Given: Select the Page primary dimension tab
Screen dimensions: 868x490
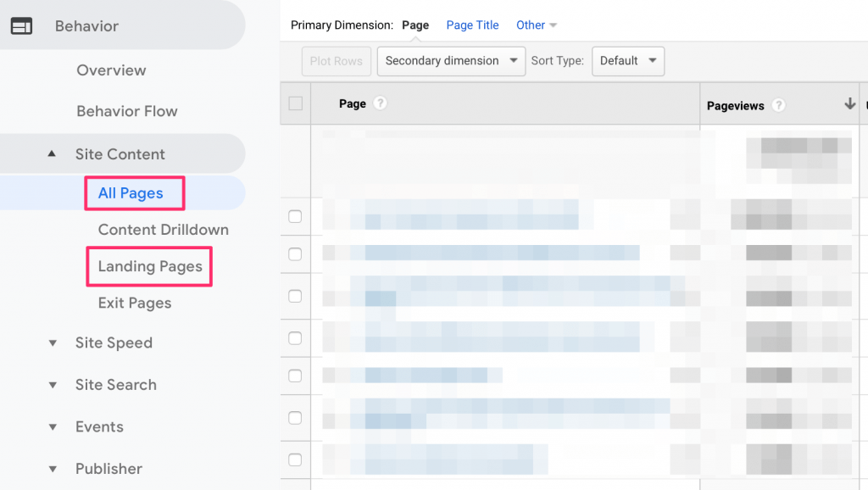Looking at the screenshot, I should [415, 25].
